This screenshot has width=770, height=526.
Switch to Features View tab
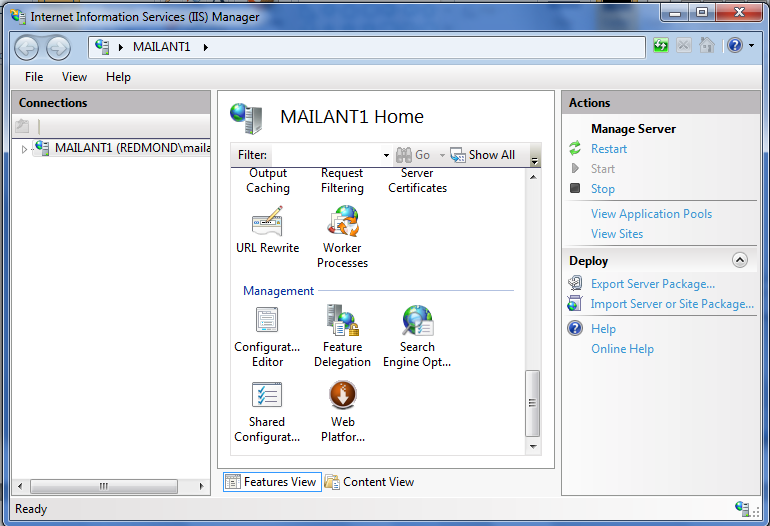pyautogui.click(x=273, y=482)
